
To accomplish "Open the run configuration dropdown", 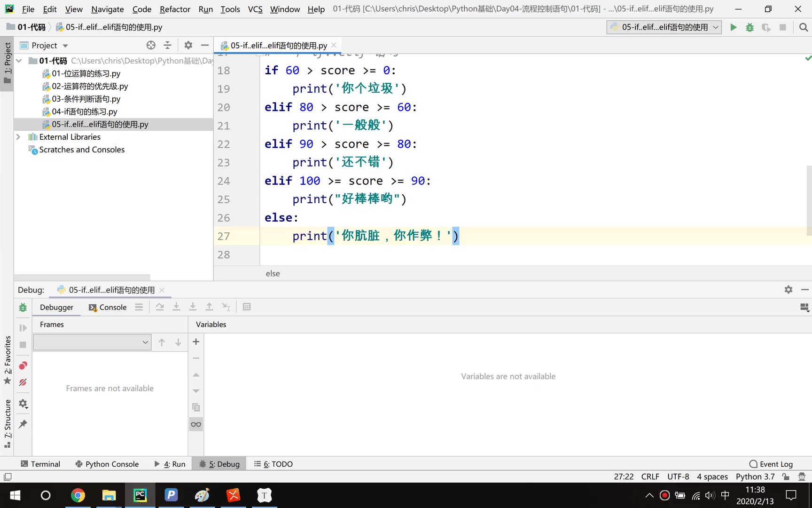I will click(664, 27).
